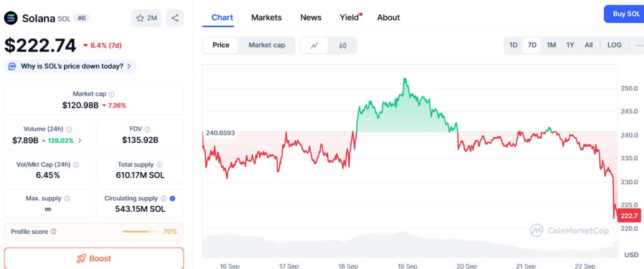
Task: Click the FDV info icon
Action: pyautogui.click(x=147, y=129)
